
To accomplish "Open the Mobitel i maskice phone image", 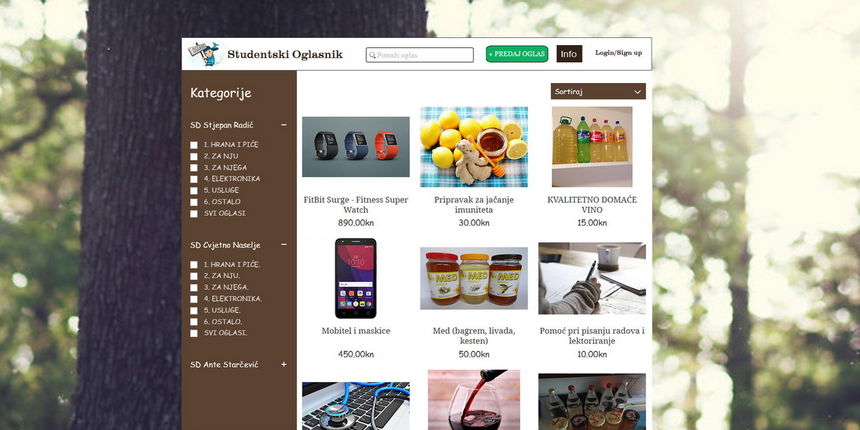I will coord(356,278).
